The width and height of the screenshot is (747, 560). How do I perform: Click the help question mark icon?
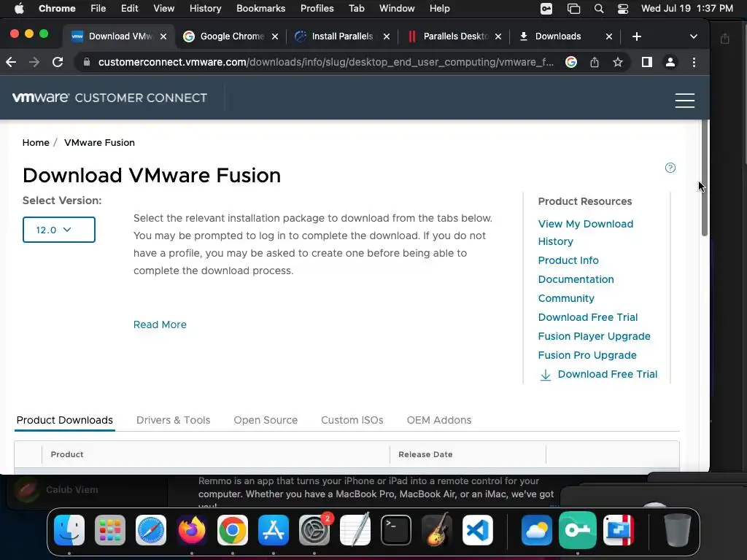[670, 168]
